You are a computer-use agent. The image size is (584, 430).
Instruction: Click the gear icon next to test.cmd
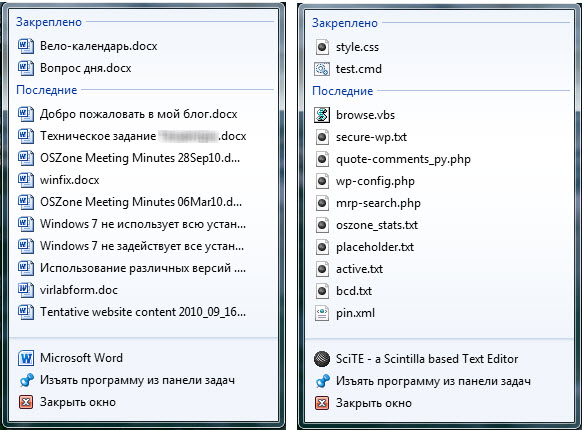[x=322, y=69]
